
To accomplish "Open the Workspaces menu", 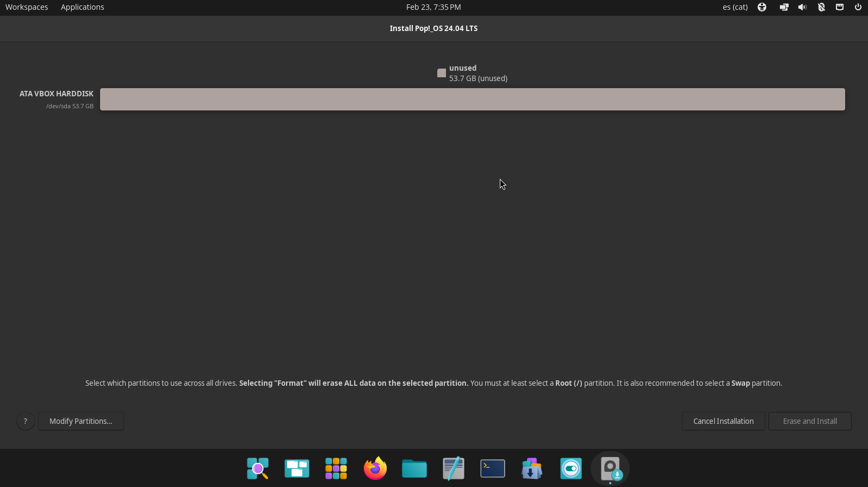I will 27,7.
